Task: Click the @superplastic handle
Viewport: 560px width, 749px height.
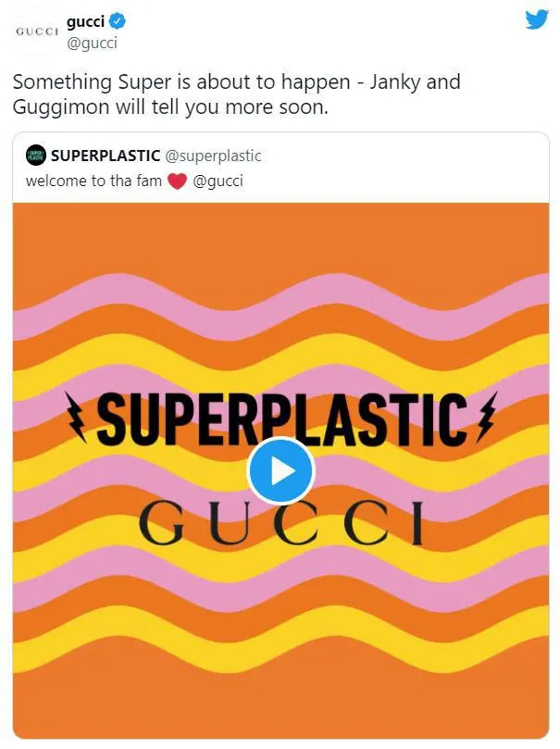Action: click(x=213, y=156)
